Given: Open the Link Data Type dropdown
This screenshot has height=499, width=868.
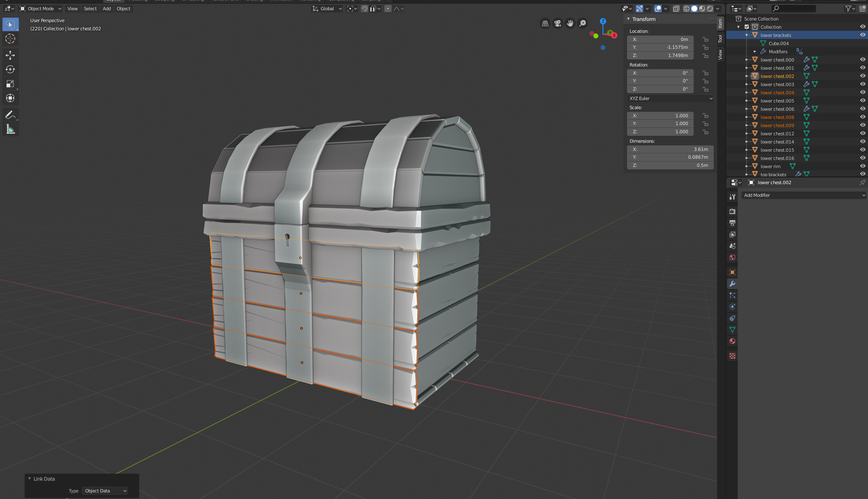Looking at the screenshot, I should [x=105, y=491].
